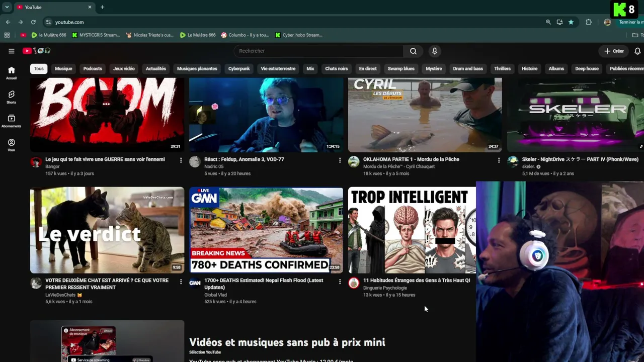Image resolution: width=644 pixels, height=362 pixels.
Task: Open Abonnements in the sidebar
Action: [11, 121]
